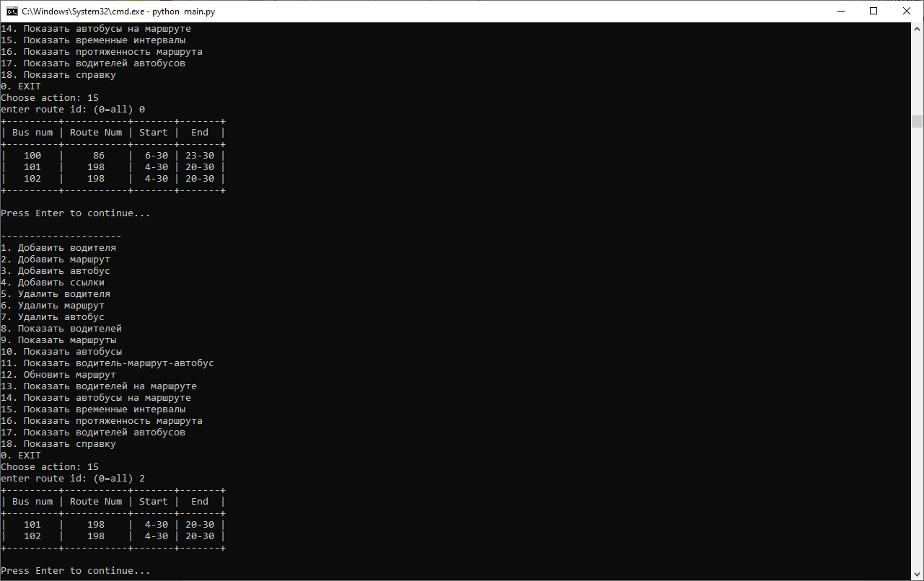
Task: Click bus number '100' table cell
Action: tap(32, 156)
